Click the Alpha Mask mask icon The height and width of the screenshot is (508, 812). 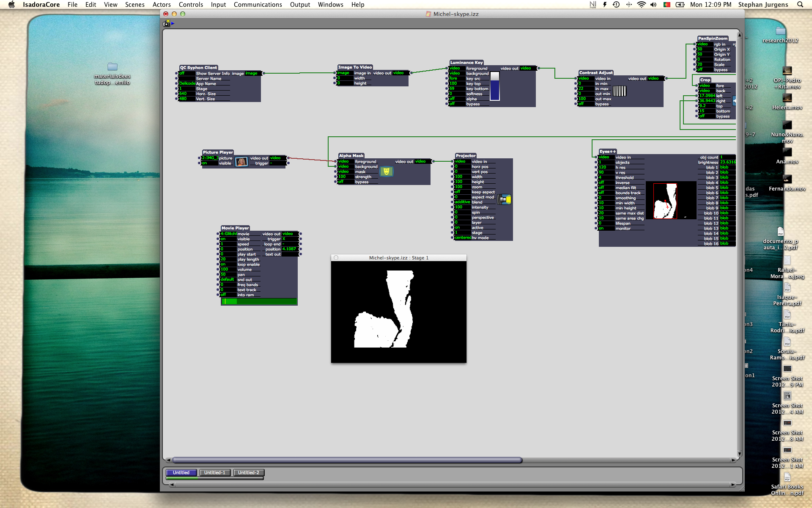386,171
